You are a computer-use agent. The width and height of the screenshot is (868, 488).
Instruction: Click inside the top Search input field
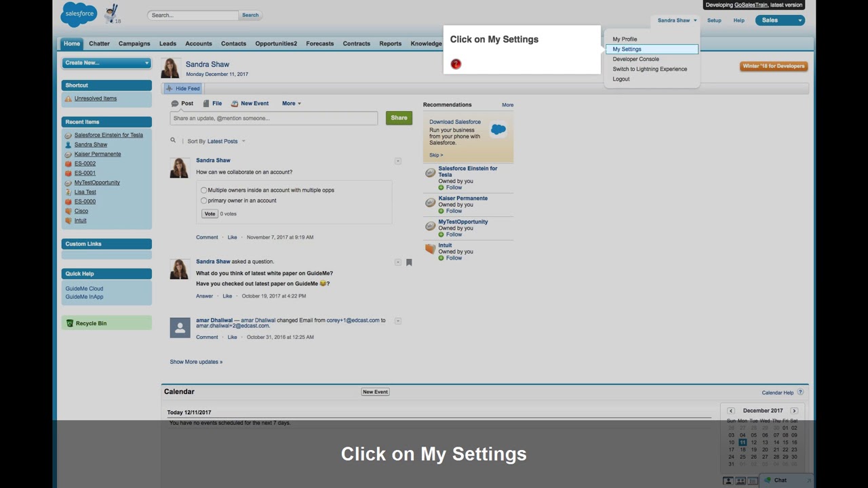[x=193, y=15]
